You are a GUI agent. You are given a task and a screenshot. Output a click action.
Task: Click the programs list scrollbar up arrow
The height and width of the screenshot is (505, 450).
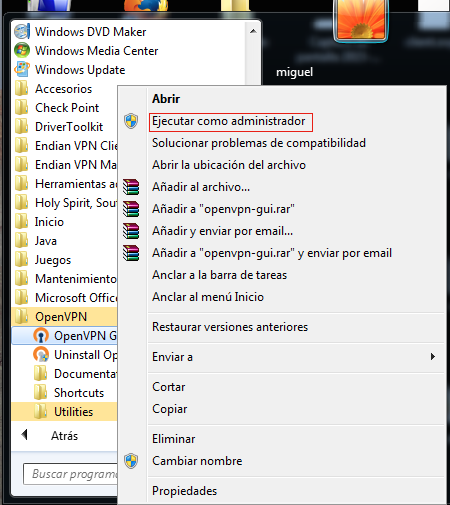coord(253,31)
